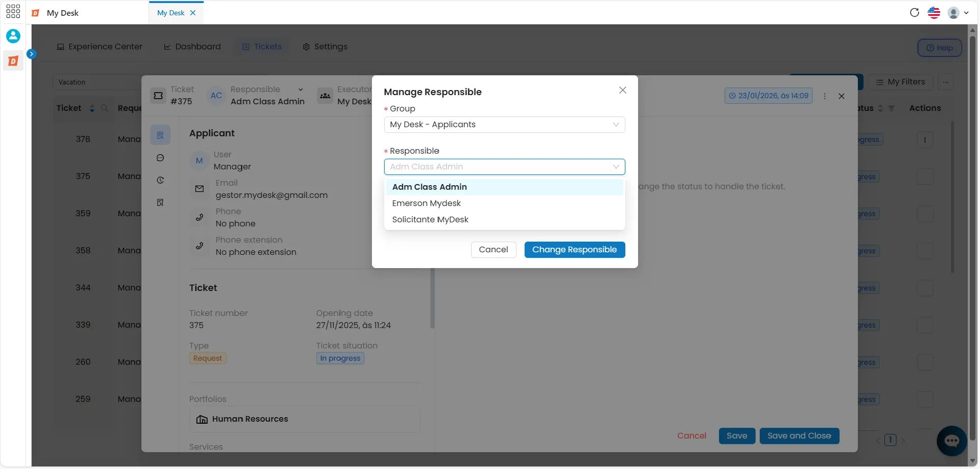
Task: Go to the Settings tab
Action: (325, 47)
